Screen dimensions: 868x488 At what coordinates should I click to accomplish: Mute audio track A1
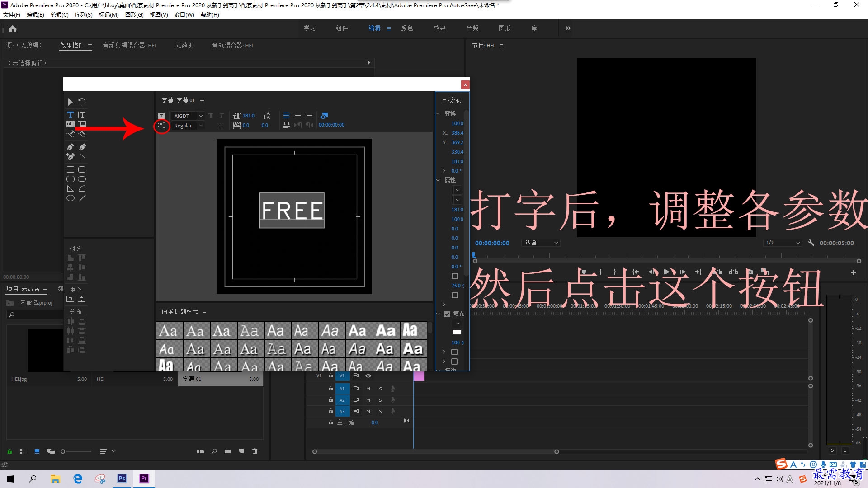(368, 389)
